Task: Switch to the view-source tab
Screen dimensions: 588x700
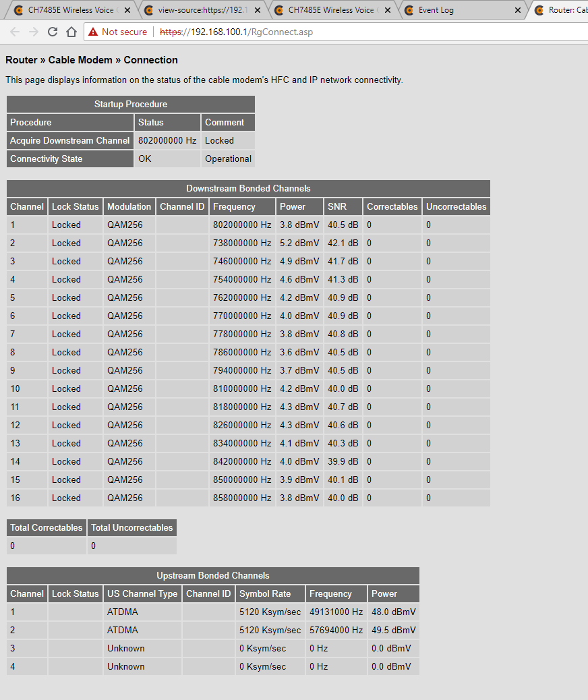Action: 199,10
